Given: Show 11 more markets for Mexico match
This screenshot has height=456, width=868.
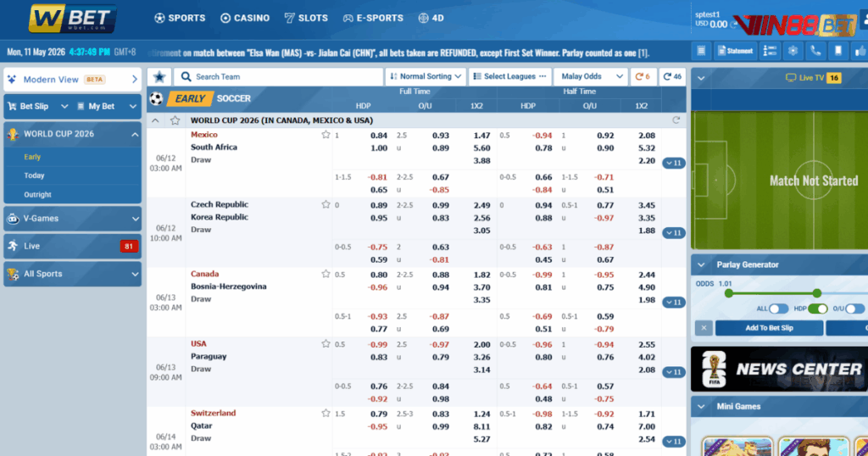Looking at the screenshot, I should click(674, 164).
